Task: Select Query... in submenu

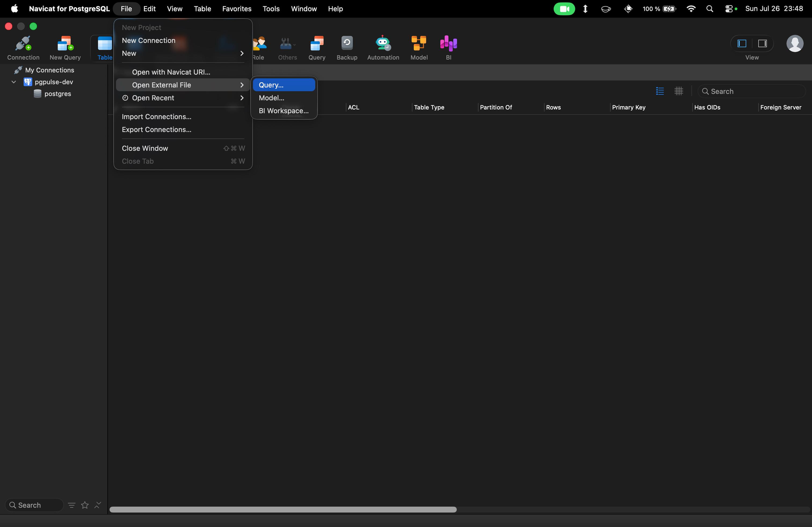Action: pos(284,85)
